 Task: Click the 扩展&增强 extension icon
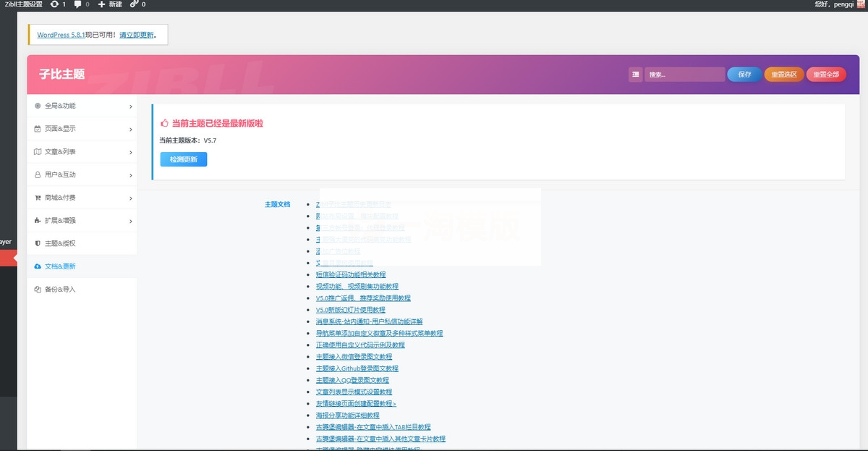click(37, 221)
